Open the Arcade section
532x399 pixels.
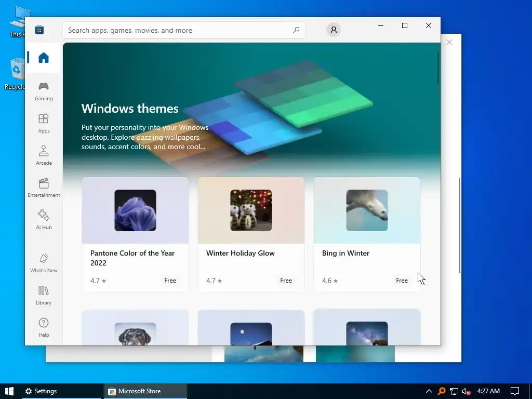pyautogui.click(x=44, y=156)
